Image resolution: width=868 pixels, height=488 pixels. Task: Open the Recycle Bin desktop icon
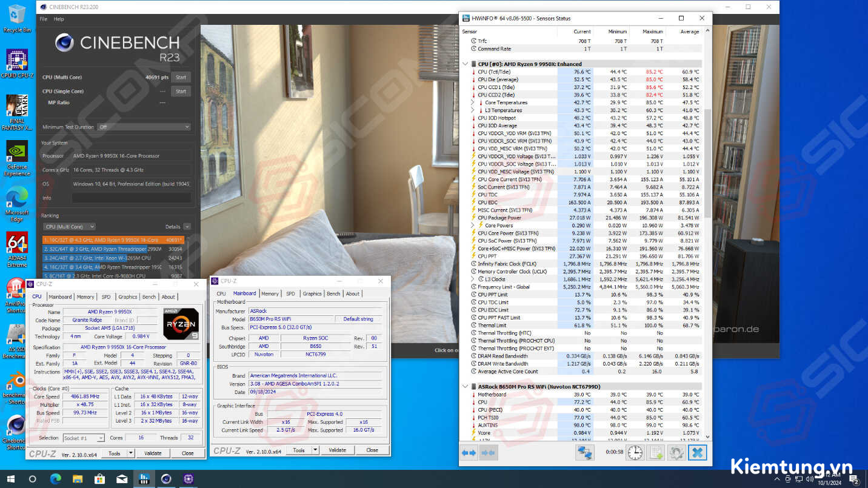click(17, 18)
